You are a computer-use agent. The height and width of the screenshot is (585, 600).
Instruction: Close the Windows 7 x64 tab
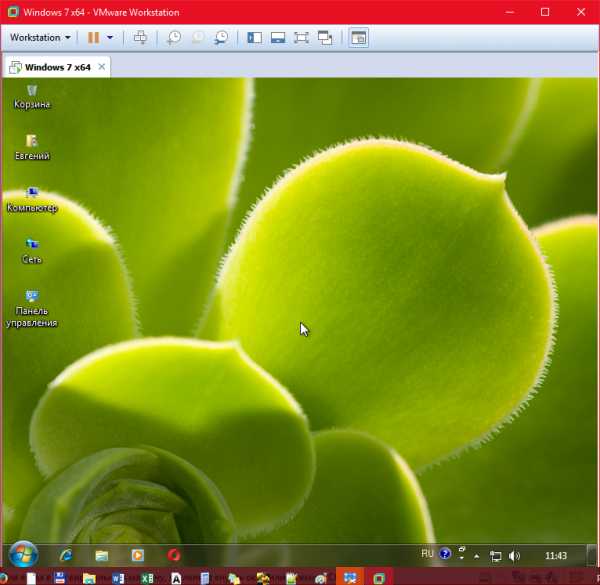coord(102,67)
